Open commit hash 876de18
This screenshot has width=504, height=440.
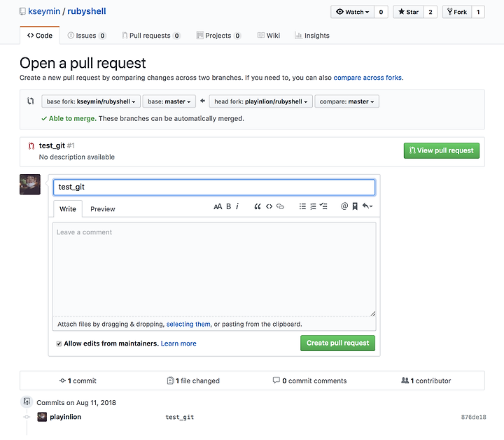(x=473, y=417)
